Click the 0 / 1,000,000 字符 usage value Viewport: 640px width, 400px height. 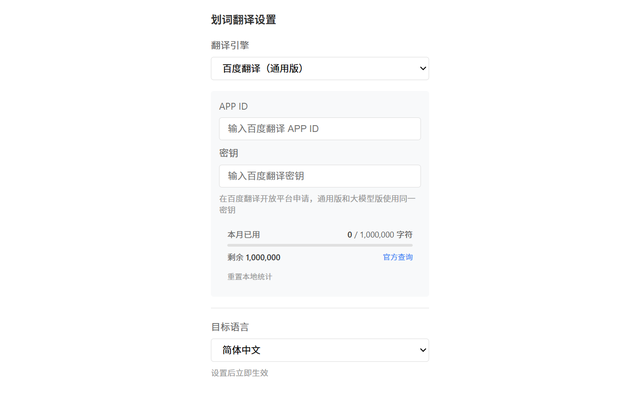[x=380, y=235]
